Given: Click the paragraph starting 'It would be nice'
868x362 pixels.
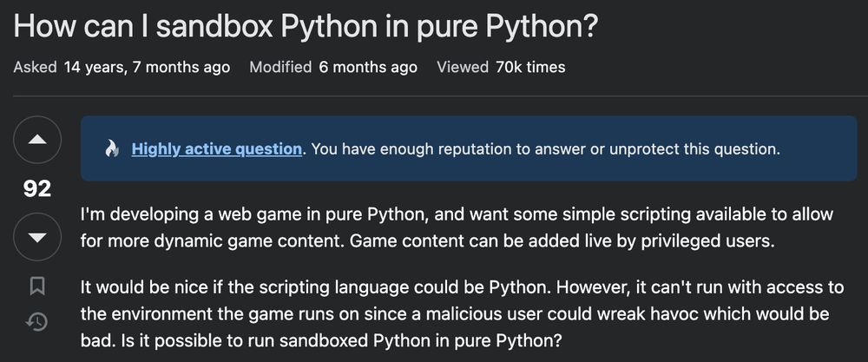Looking at the screenshot, I should click(463, 313).
